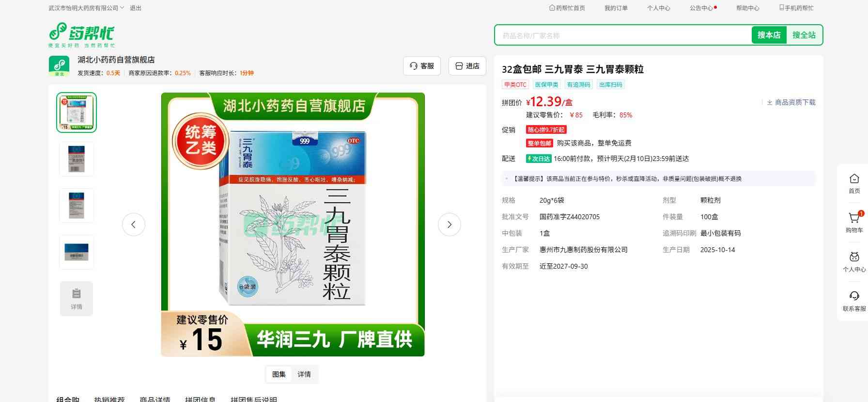
Task: Download product qualifications via 商品资质下载
Action: [x=791, y=102]
